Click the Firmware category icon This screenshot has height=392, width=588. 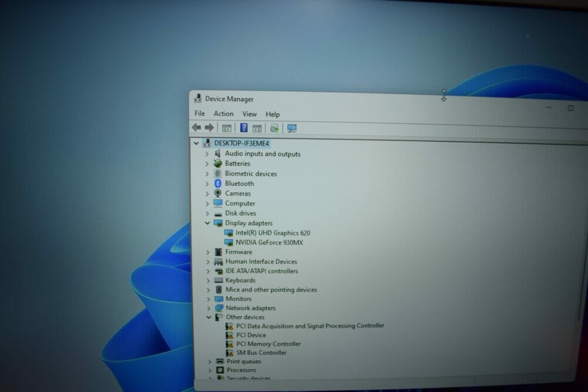pos(218,252)
